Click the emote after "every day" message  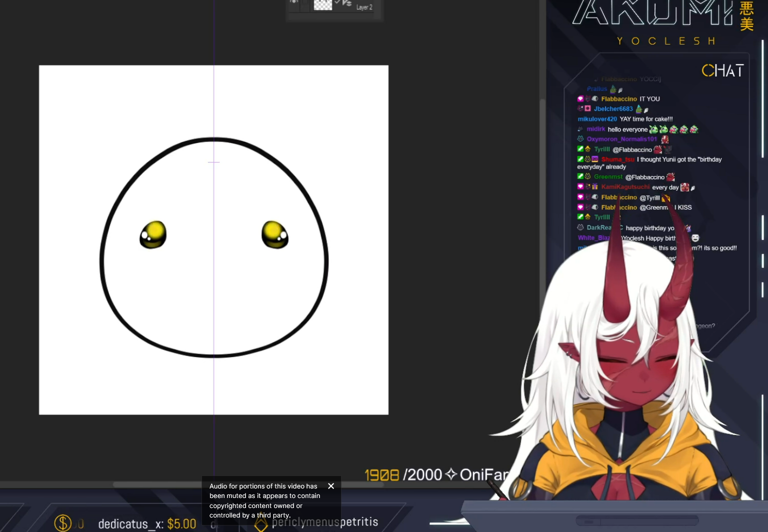tap(684, 187)
